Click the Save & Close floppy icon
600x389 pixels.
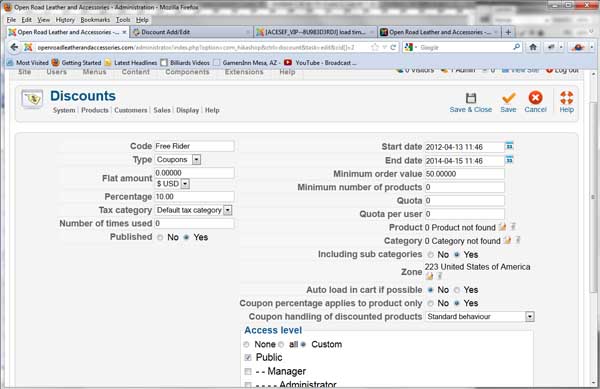[x=471, y=98]
